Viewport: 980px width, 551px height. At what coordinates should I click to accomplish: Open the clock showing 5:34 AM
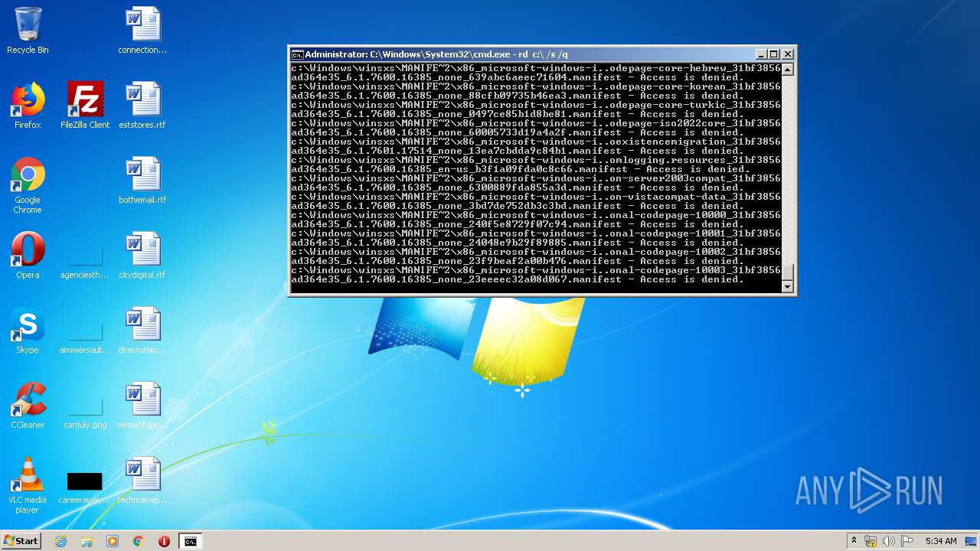[941, 541]
